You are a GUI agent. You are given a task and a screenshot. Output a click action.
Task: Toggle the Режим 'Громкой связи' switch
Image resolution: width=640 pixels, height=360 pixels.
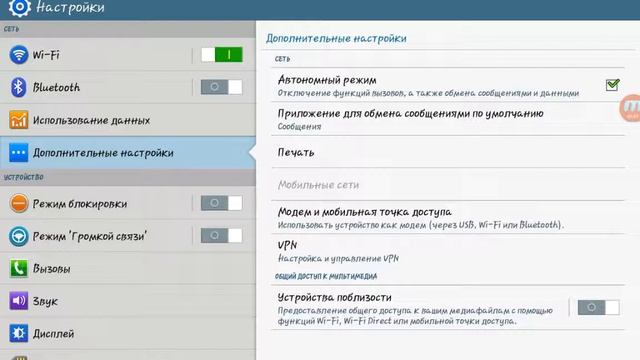click(222, 236)
